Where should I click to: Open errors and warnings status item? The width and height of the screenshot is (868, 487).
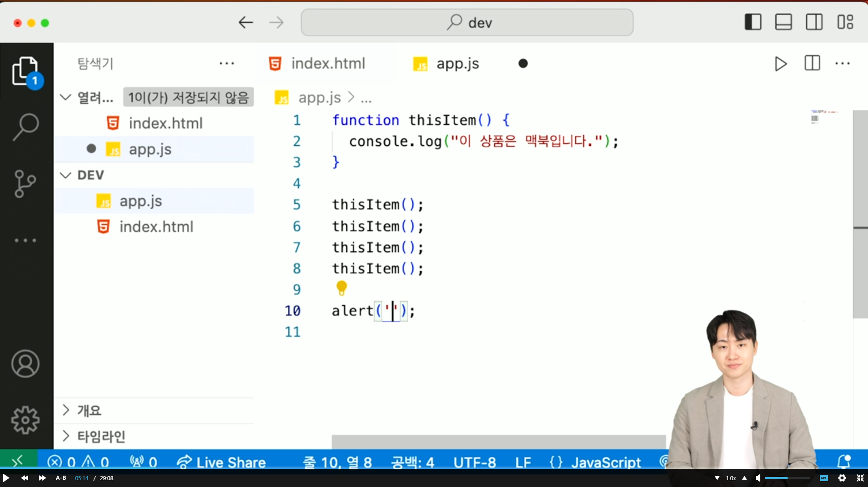[x=78, y=462]
